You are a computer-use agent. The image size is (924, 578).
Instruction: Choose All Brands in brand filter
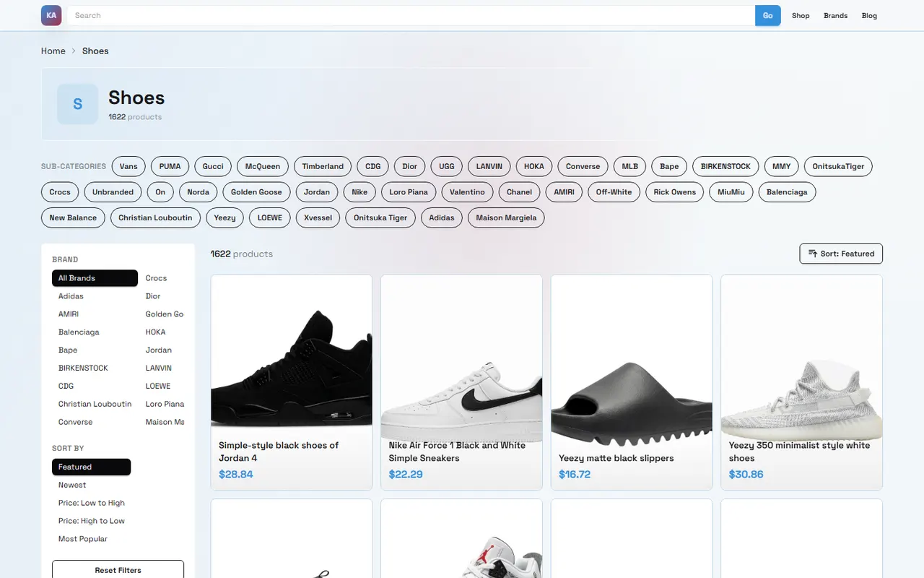(x=95, y=278)
